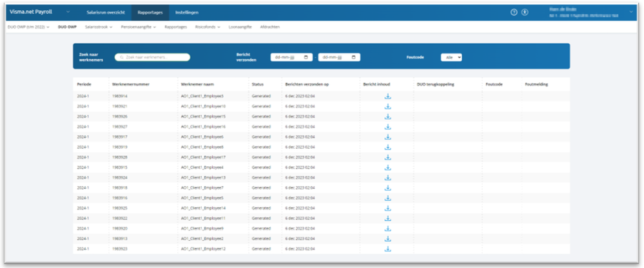Download message content for employee 1983923
The height and width of the screenshot is (268, 644).
[x=387, y=249]
